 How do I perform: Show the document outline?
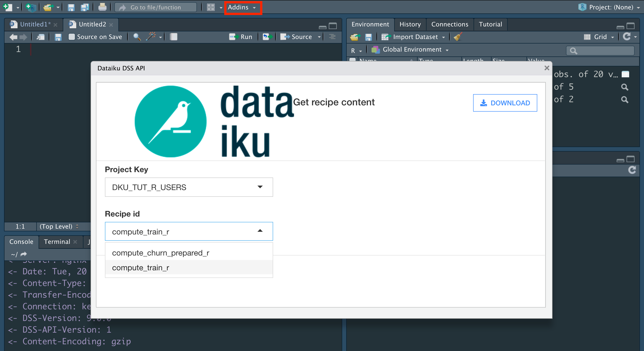pos(332,37)
